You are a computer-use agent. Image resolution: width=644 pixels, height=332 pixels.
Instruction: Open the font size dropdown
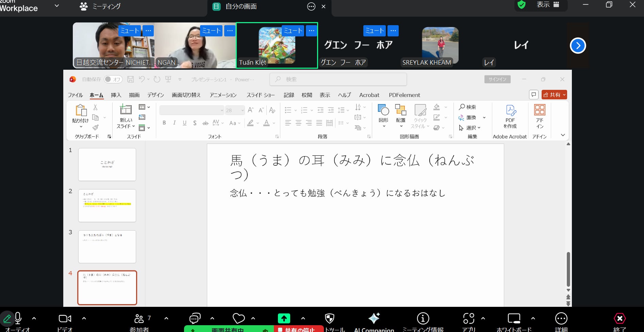243,110
